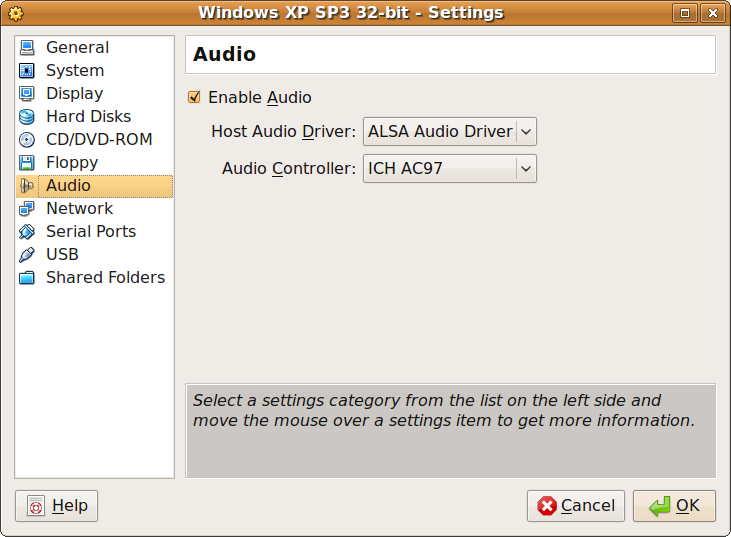
Task: Go to the Network settings label
Action: tap(79, 209)
